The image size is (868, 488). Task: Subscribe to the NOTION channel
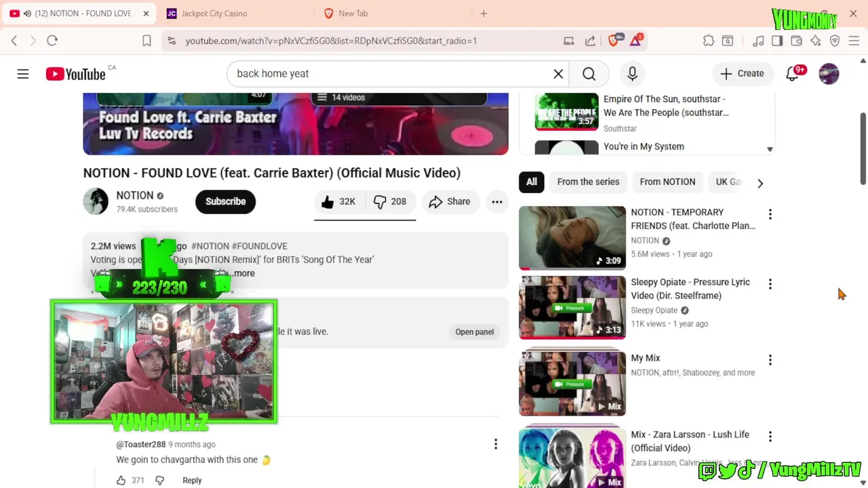pos(225,201)
